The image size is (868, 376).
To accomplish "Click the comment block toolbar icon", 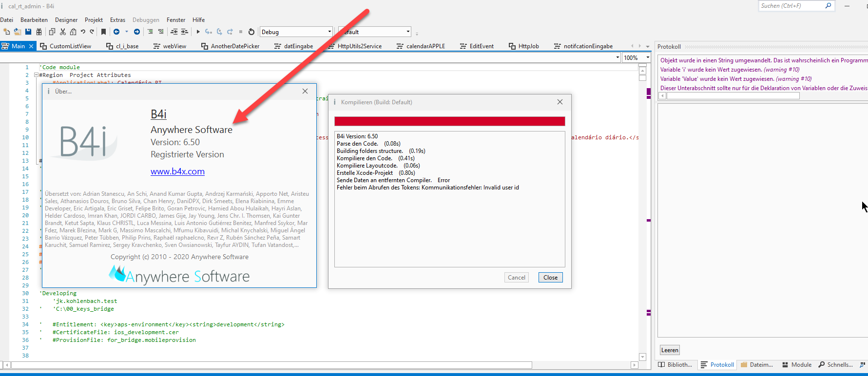I will click(x=150, y=32).
